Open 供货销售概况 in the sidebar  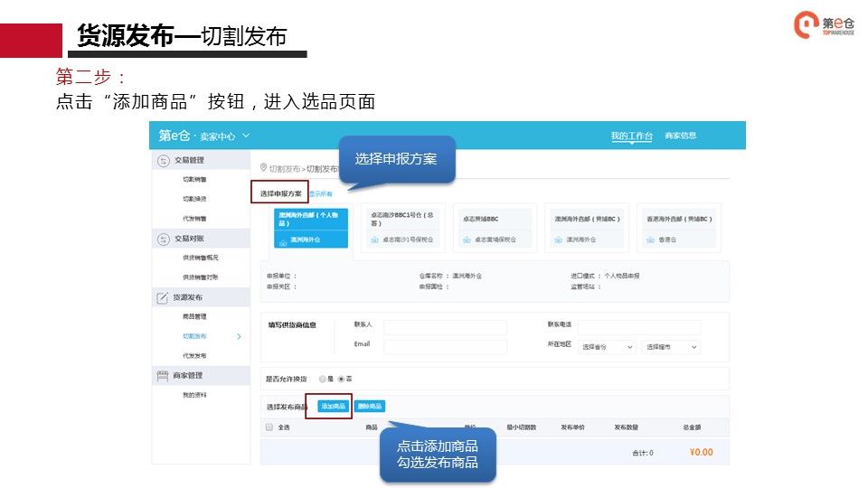201,258
